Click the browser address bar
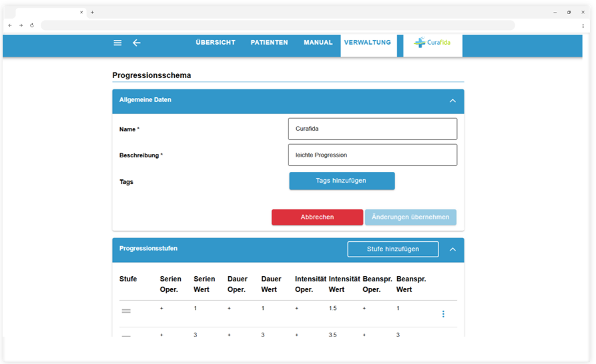 click(278, 25)
